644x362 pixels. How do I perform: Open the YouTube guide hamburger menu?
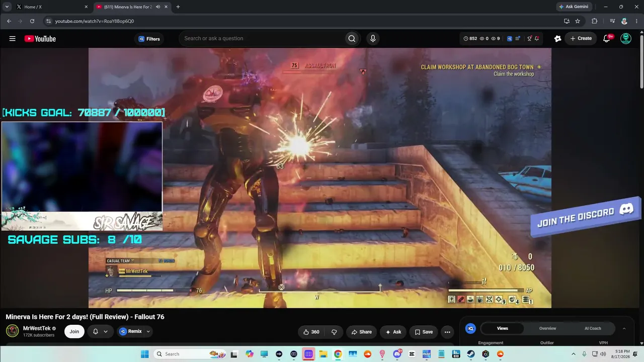click(x=13, y=39)
